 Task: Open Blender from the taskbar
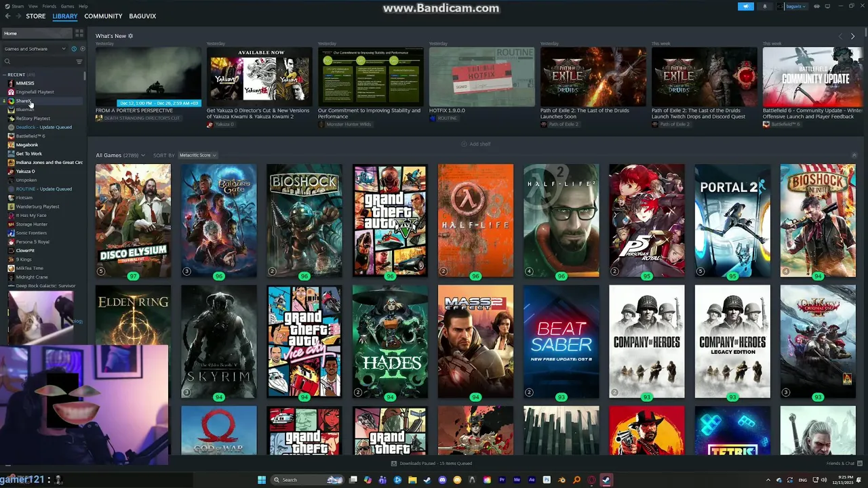tap(561, 480)
